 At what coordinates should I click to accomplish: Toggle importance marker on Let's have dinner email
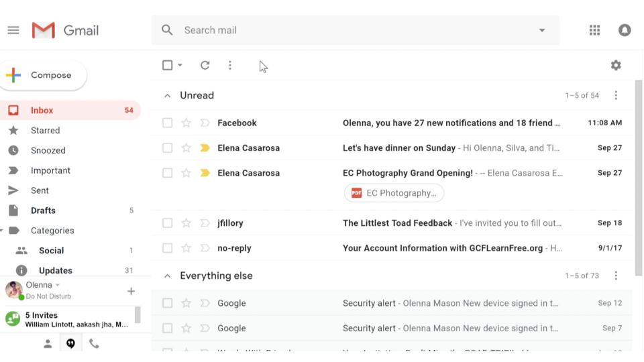tap(205, 147)
